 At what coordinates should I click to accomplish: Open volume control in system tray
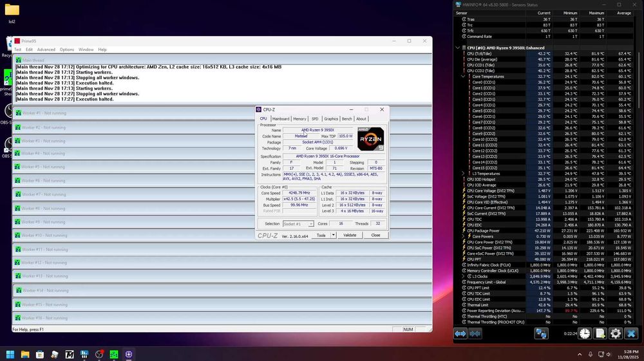(x=609, y=355)
